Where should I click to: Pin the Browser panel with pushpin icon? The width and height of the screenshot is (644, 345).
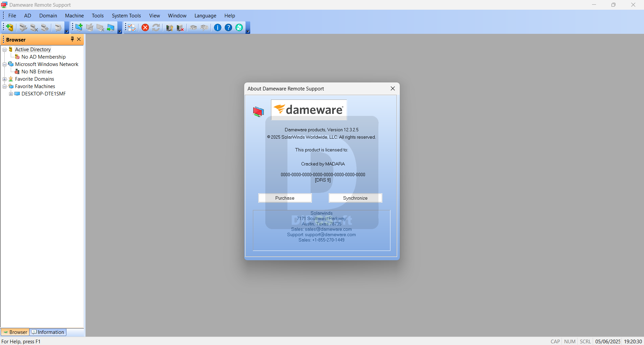[x=72, y=39]
